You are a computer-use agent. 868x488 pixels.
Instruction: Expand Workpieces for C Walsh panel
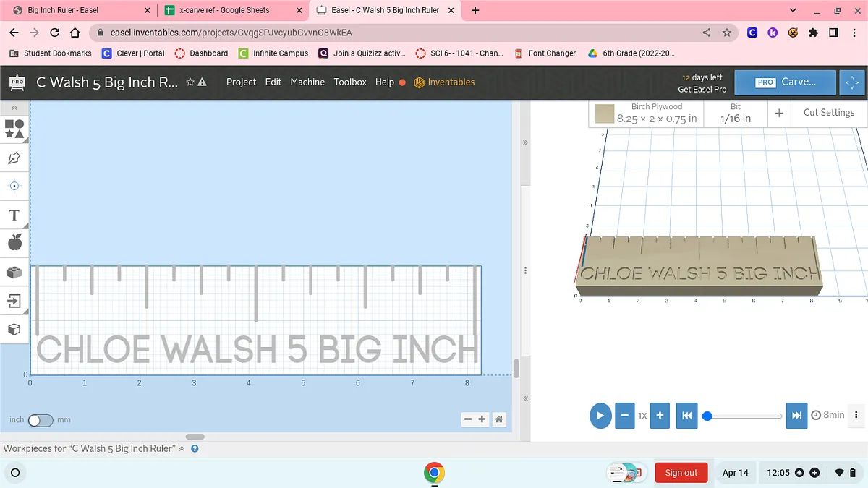(x=182, y=449)
